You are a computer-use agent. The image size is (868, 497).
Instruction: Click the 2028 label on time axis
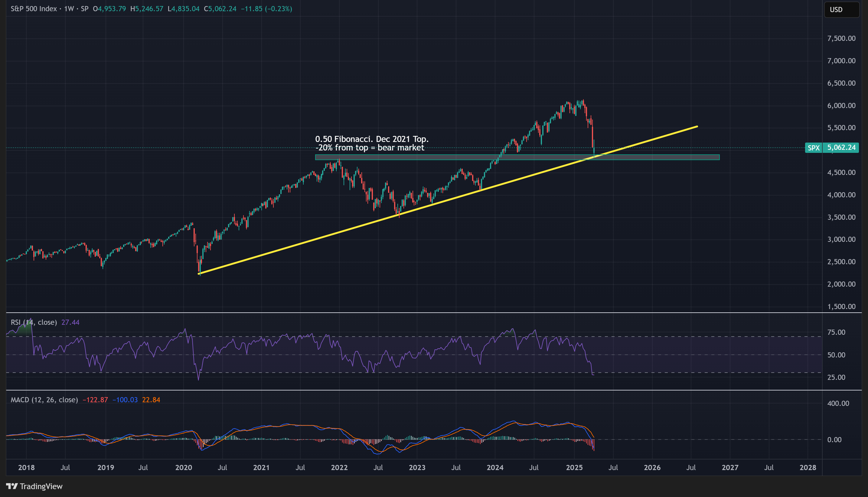(808, 468)
